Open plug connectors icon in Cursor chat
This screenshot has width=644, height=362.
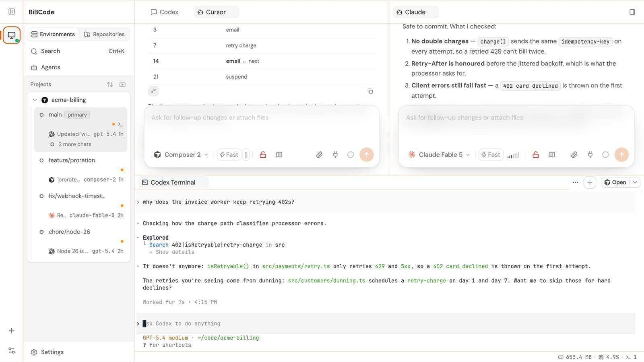pyautogui.click(x=335, y=154)
